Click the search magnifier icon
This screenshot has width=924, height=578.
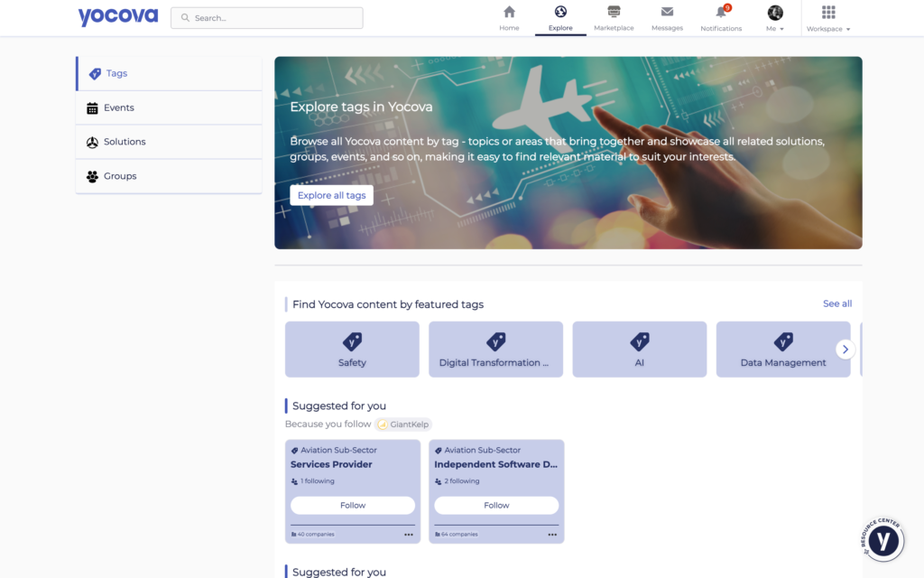click(x=185, y=18)
